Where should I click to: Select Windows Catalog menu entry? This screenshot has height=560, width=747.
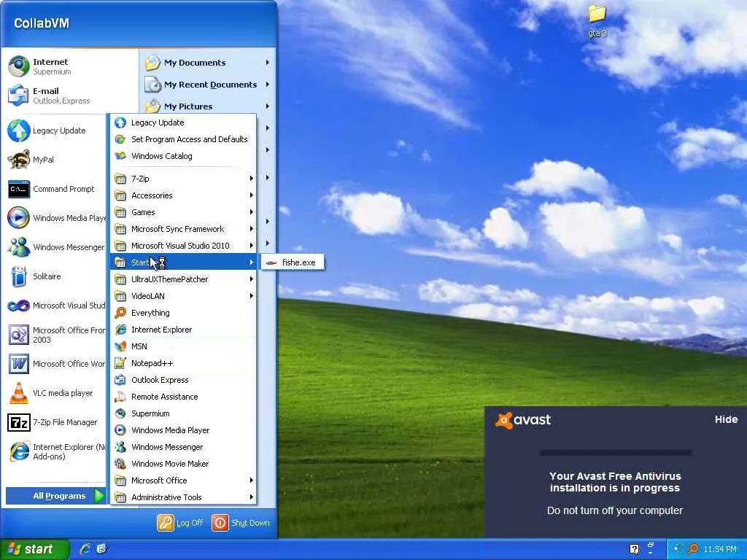pos(183,156)
